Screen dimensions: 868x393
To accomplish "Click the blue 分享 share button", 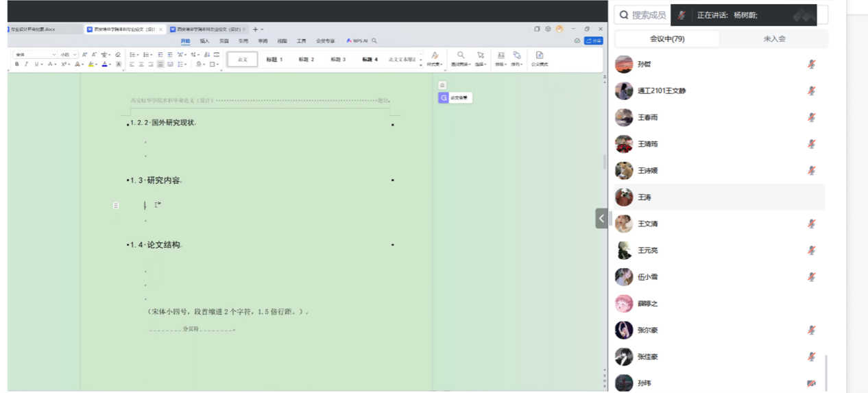I will 594,41.
